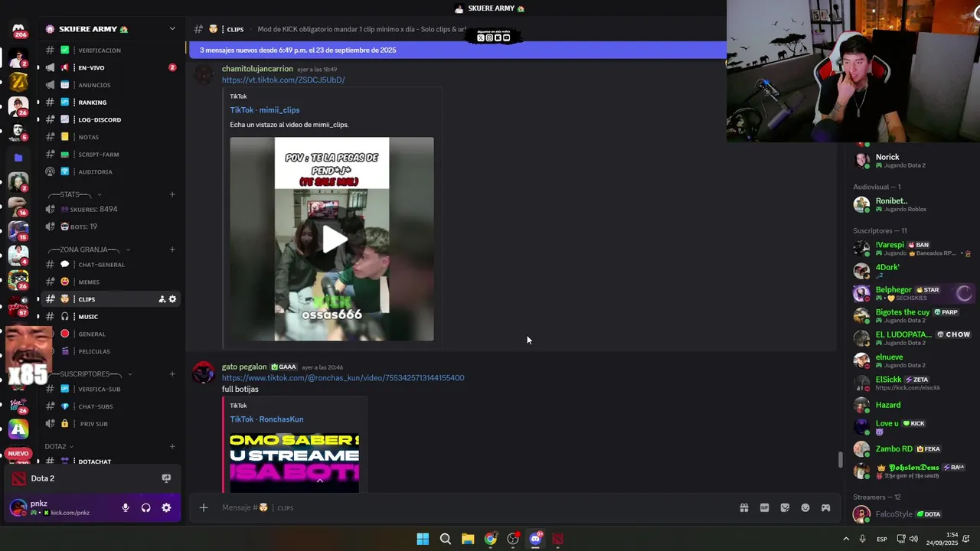The image size is (980, 551).
Task: Open gato pegalon's profile from username
Action: pyautogui.click(x=244, y=367)
